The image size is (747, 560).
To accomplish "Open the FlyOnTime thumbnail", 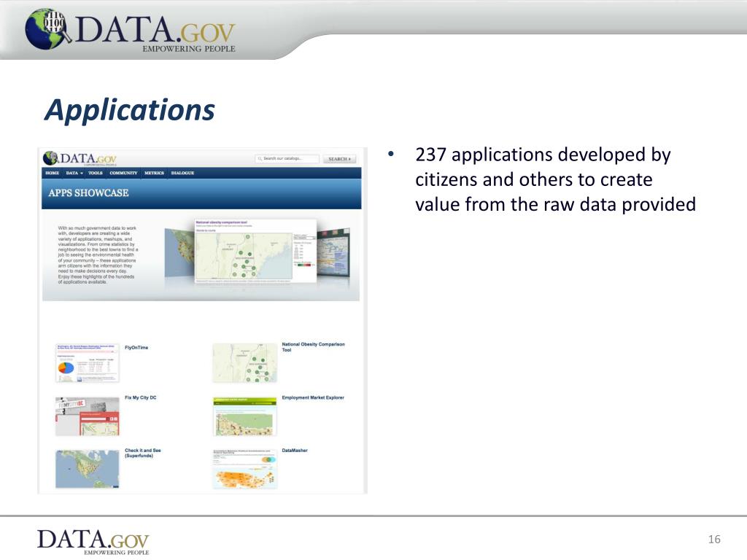I will (x=88, y=363).
